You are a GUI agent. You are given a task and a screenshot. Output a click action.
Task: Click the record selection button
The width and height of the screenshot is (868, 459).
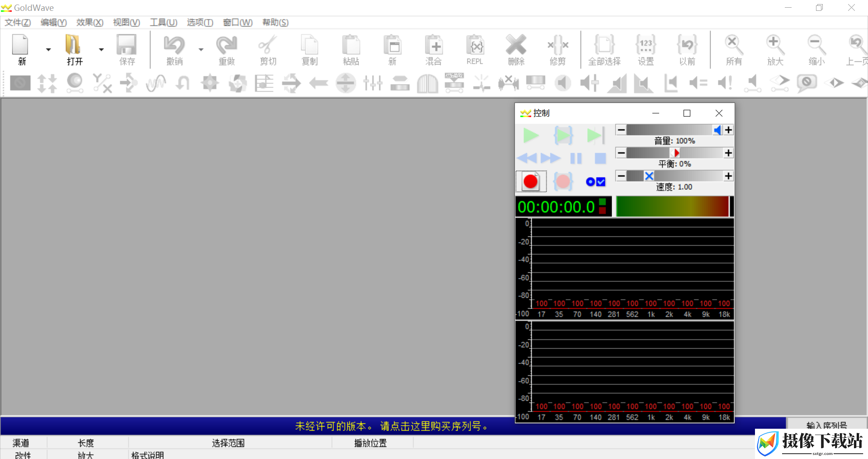[563, 182]
